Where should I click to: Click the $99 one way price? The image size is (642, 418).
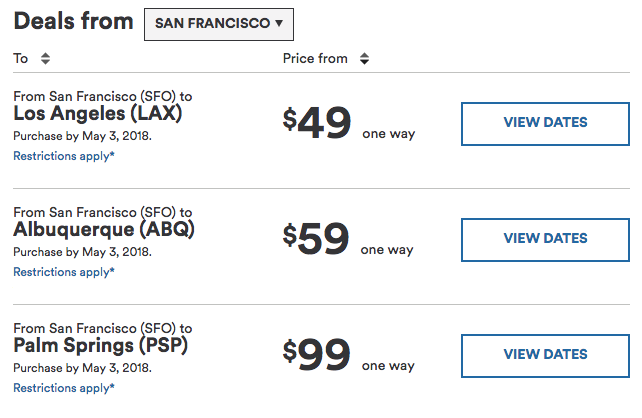coord(318,356)
